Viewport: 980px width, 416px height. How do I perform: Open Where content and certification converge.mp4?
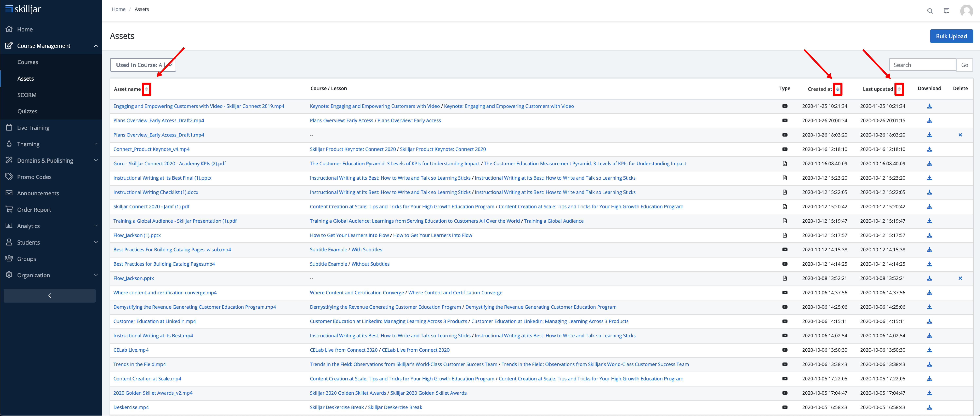tap(165, 293)
